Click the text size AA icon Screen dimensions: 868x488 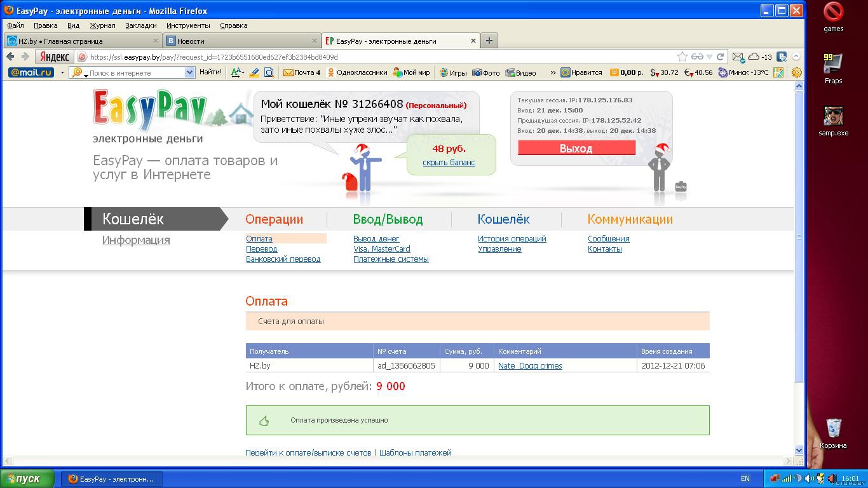[x=236, y=72]
